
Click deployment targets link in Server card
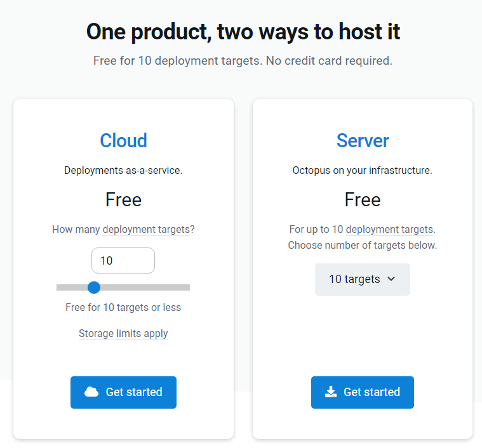click(389, 230)
